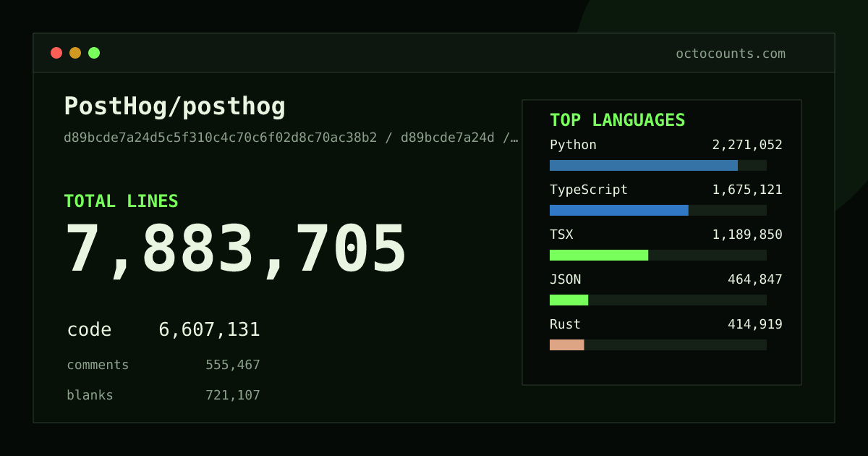Viewport: 868px width, 456px height.
Task: Click the comments value 555,467
Action: (x=233, y=365)
